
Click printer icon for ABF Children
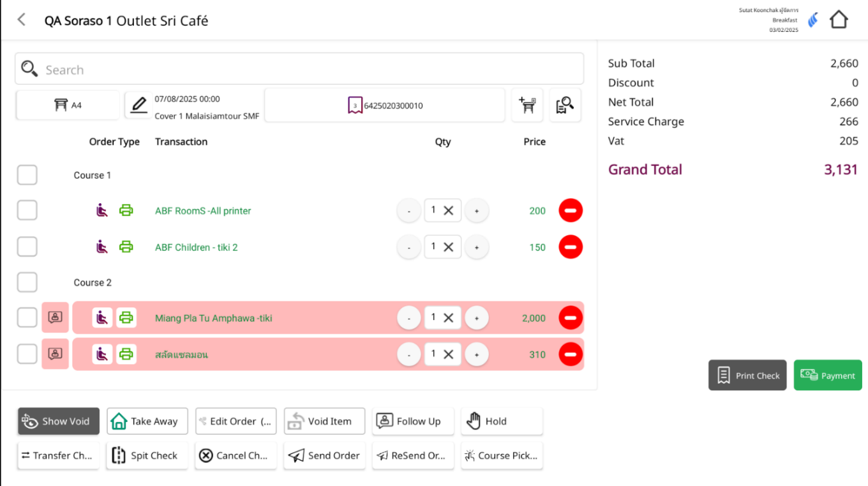[x=126, y=247]
